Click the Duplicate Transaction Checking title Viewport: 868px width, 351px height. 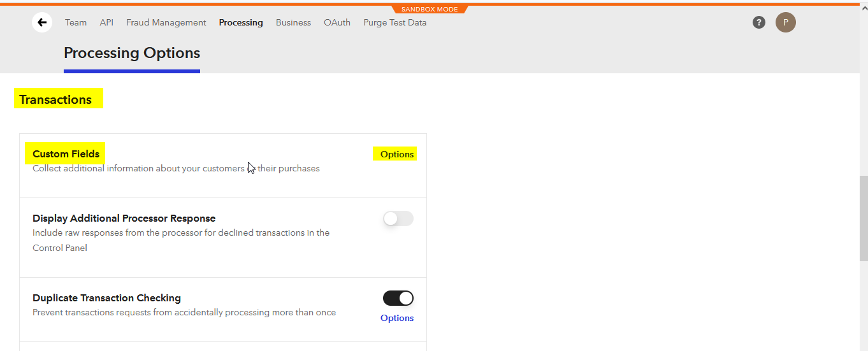point(106,298)
